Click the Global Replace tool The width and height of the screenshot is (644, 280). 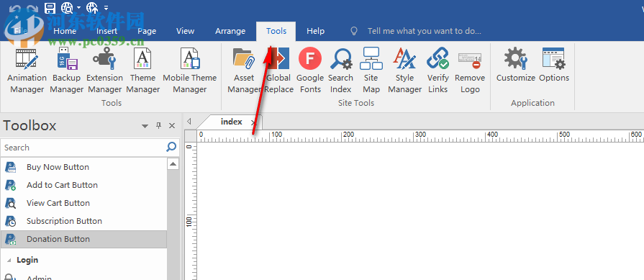pos(279,71)
